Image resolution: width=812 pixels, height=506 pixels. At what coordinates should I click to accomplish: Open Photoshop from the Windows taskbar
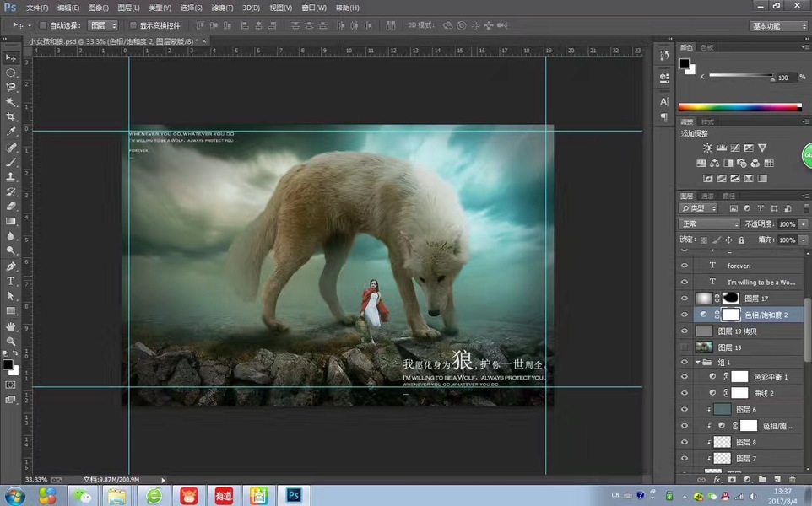[295, 495]
